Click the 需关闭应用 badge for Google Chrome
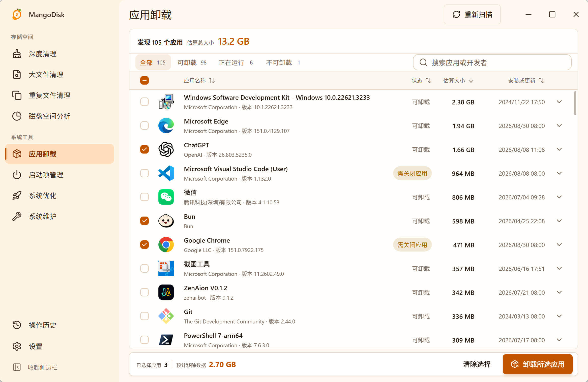The image size is (588, 382). tap(412, 245)
